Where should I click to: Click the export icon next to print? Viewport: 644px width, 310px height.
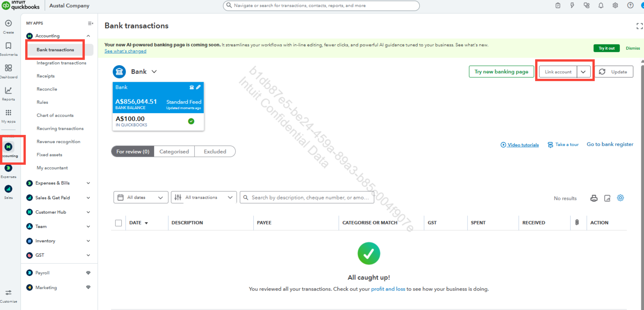pos(607,198)
